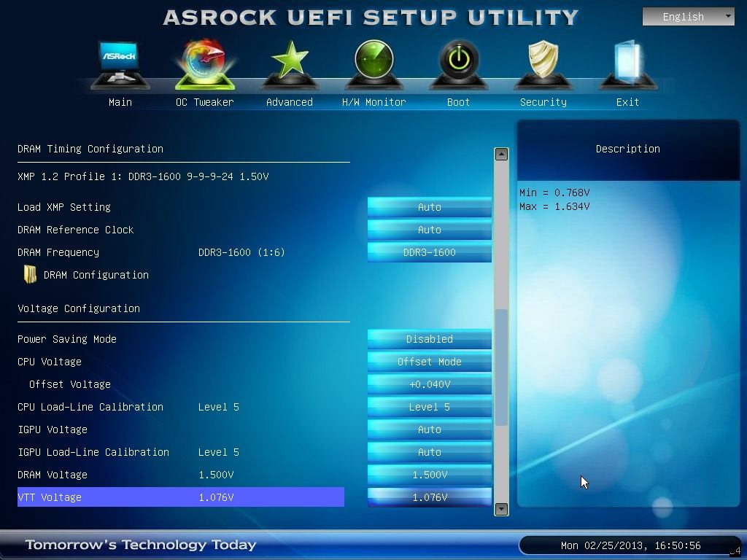Open the DDR3-1600 DRAM Frequency selector
The image size is (747, 560).
[x=429, y=252]
